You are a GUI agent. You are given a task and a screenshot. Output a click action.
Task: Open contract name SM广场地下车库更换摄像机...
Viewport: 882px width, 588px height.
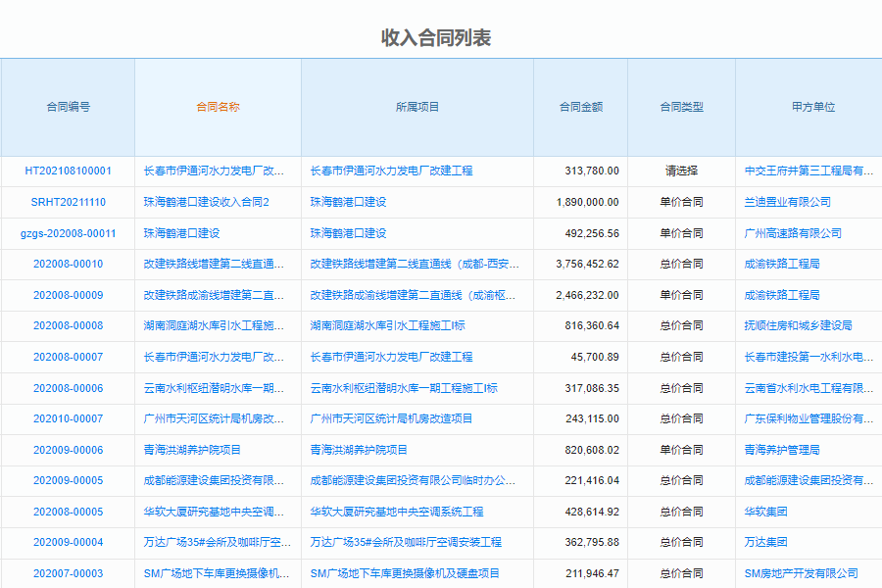(217, 574)
